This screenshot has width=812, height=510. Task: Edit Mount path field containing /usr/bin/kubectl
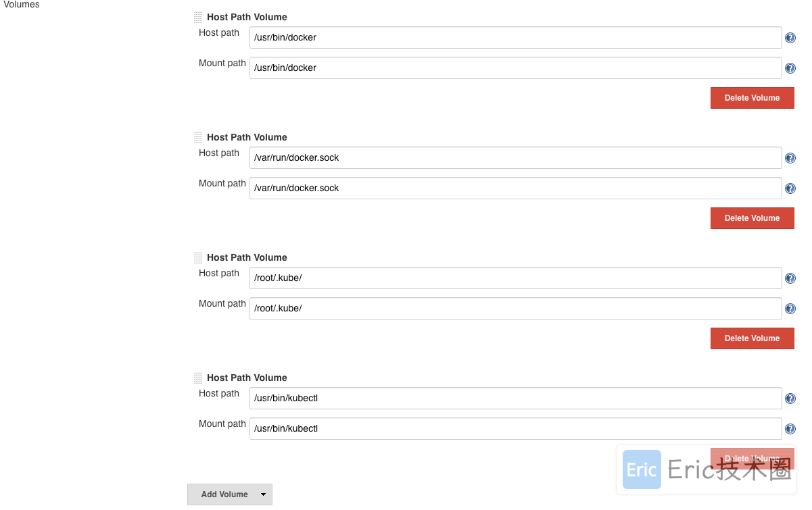pyautogui.click(x=516, y=429)
